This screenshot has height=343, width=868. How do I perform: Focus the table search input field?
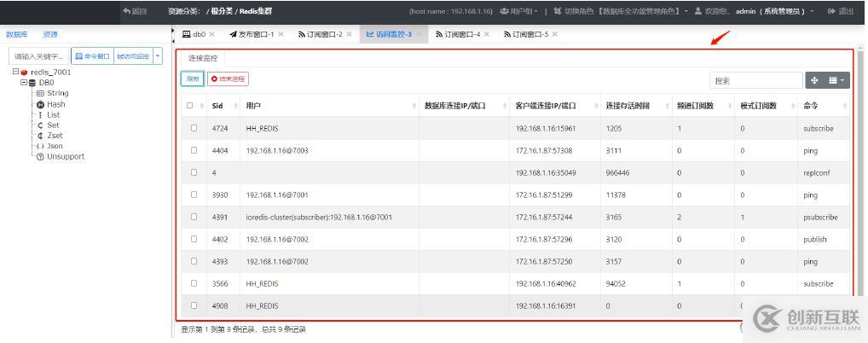756,80
